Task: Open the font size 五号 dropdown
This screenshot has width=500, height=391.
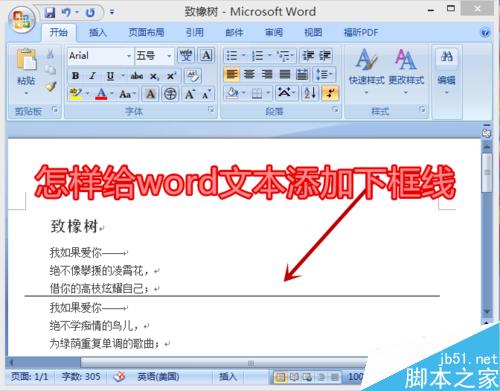Action: point(169,56)
